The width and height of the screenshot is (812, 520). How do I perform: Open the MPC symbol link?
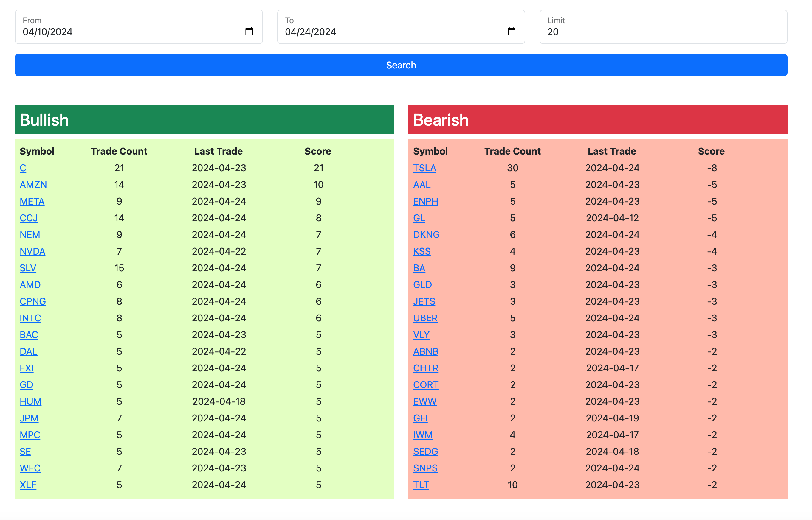(x=30, y=435)
